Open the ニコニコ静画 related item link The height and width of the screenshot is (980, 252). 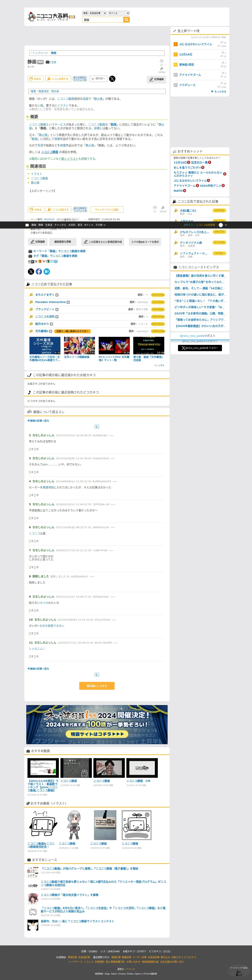[x=39, y=178]
